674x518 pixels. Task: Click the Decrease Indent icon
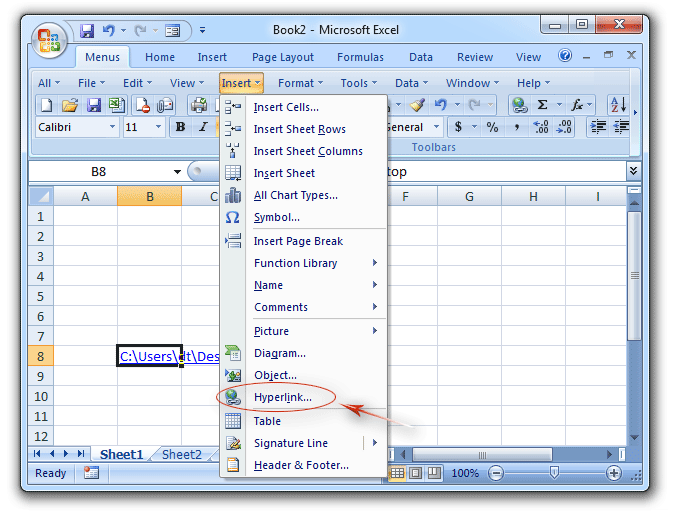621,127
